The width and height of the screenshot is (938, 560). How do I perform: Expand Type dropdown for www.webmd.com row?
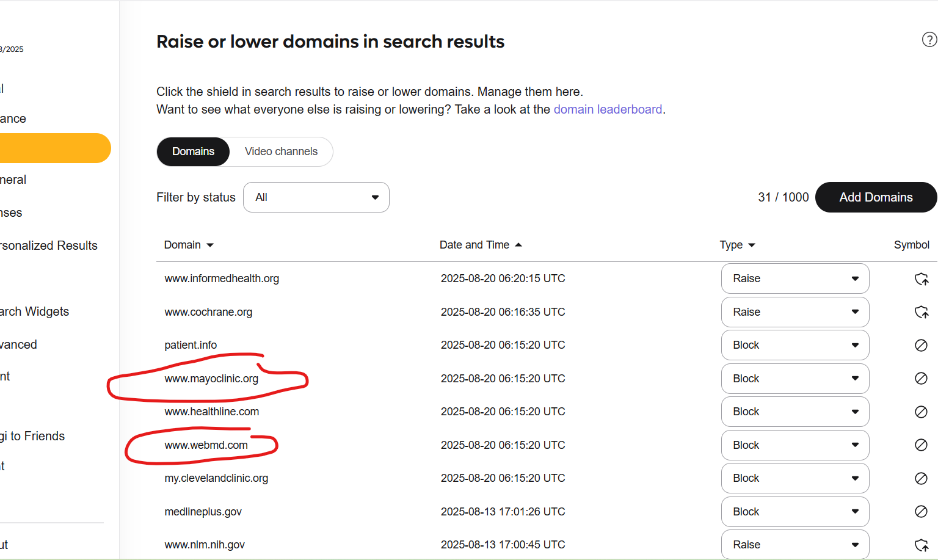point(794,445)
